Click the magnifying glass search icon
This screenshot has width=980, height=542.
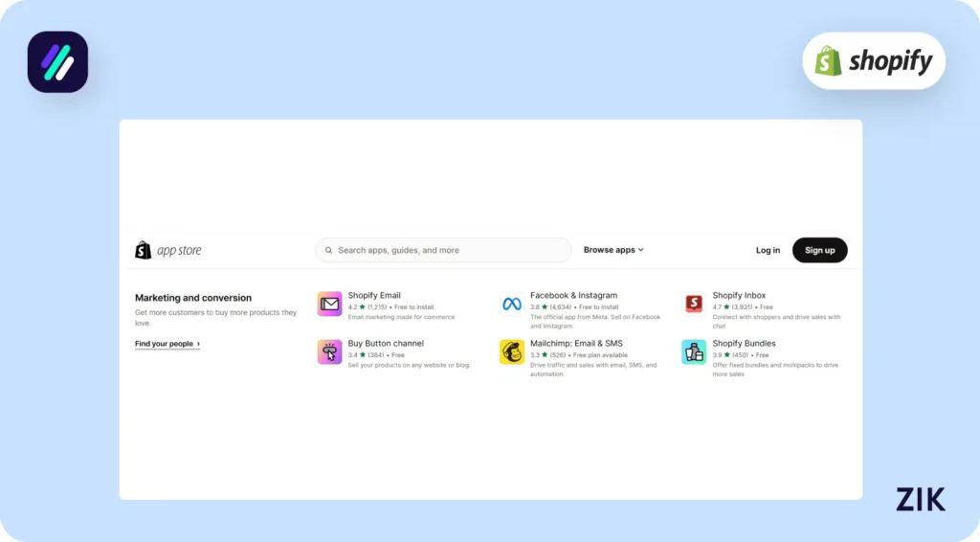[329, 251]
